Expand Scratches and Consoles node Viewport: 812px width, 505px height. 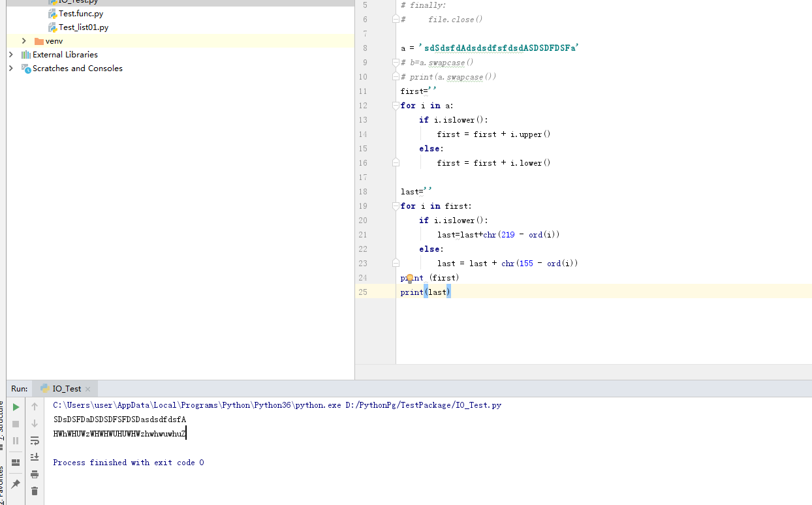click(11, 69)
